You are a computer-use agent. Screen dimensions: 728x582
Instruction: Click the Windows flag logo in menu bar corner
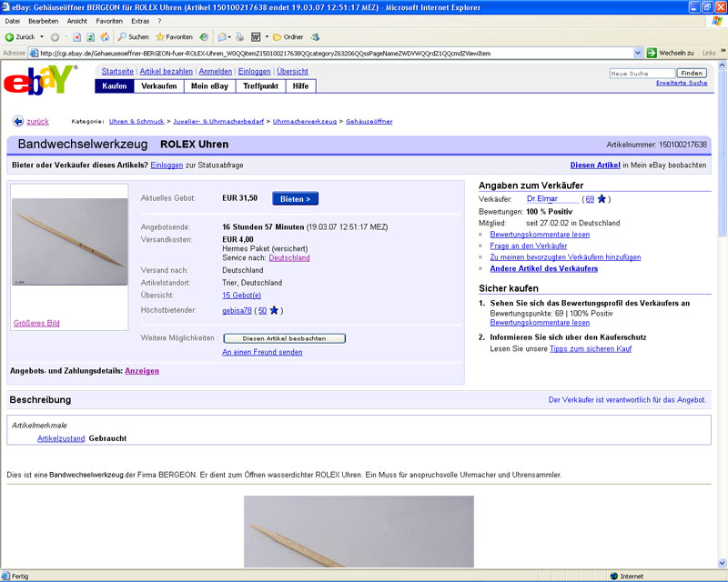click(717, 21)
